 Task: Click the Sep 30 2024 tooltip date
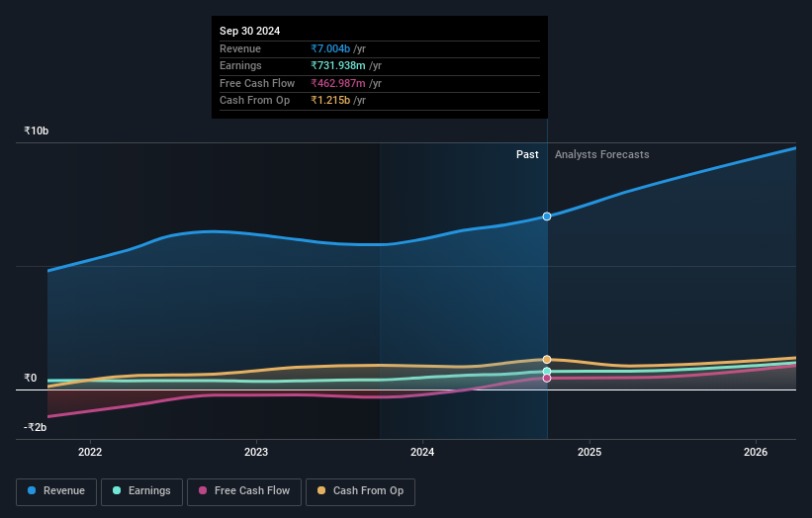click(x=249, y=31)
